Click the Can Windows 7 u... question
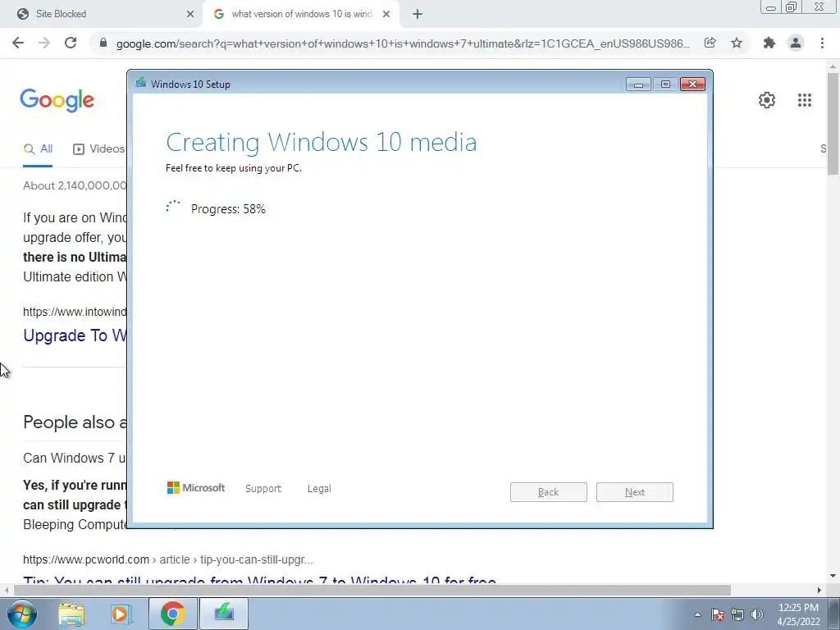 coord(75,458)
